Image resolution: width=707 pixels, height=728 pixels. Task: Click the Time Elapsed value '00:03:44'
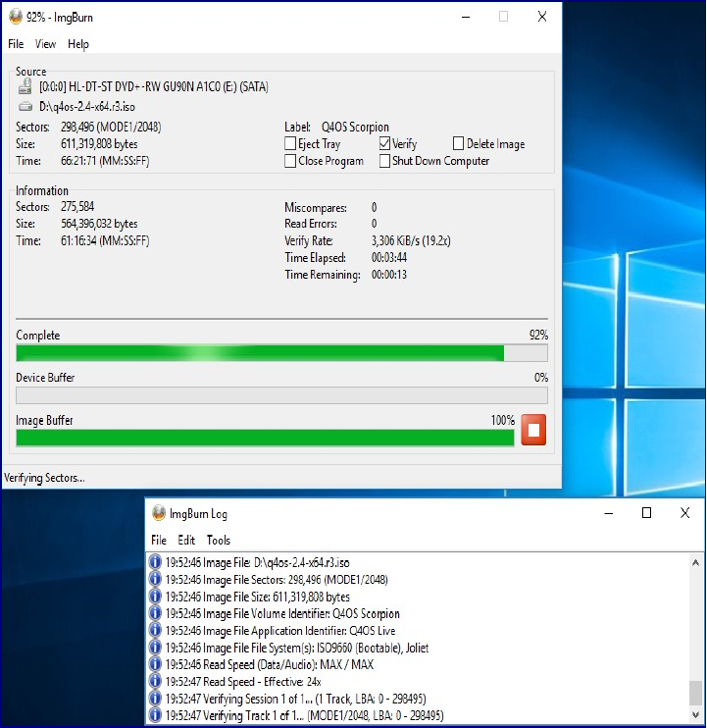pos(388,257)
